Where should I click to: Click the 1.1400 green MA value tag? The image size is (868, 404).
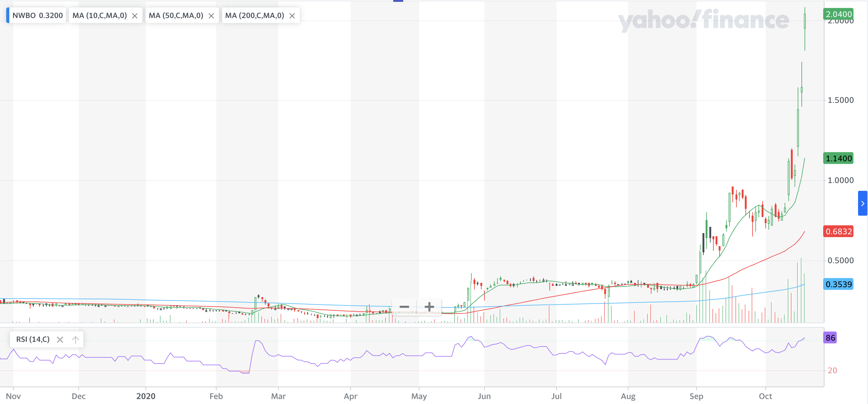pos(838,158)
